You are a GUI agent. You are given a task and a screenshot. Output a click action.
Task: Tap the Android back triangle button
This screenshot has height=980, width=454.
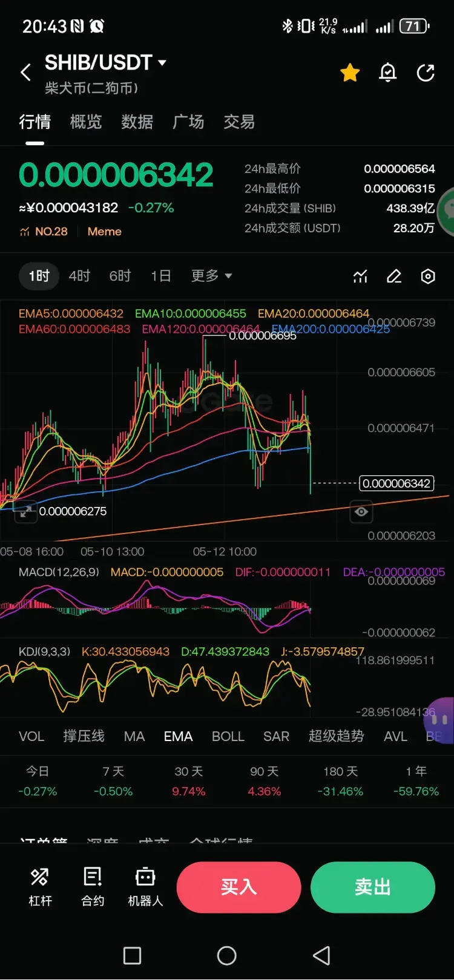pos(321,956)
